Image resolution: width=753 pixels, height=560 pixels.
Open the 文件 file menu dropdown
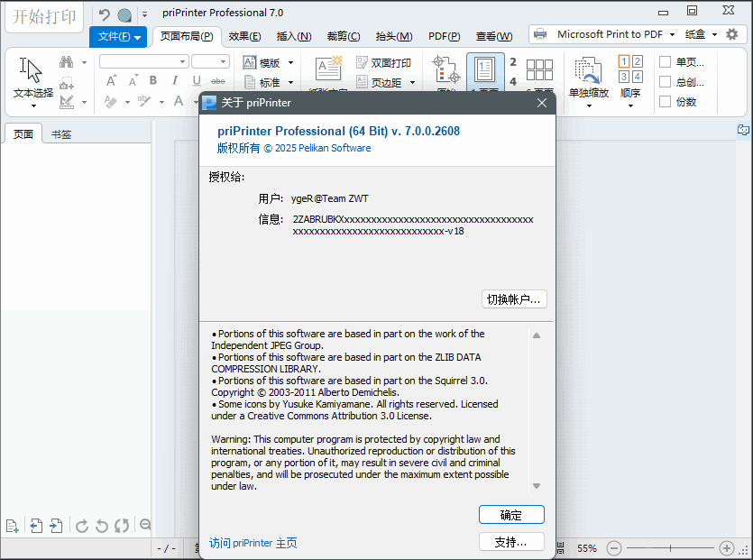[x=119, y=37]
